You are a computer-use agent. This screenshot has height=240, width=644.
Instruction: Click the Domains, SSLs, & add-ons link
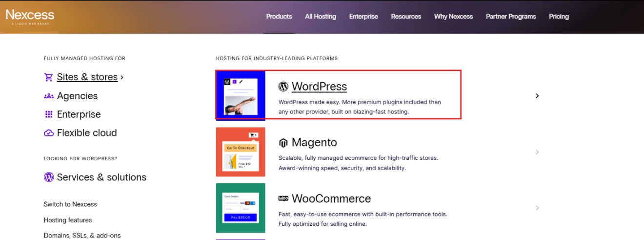click(82, 235)
